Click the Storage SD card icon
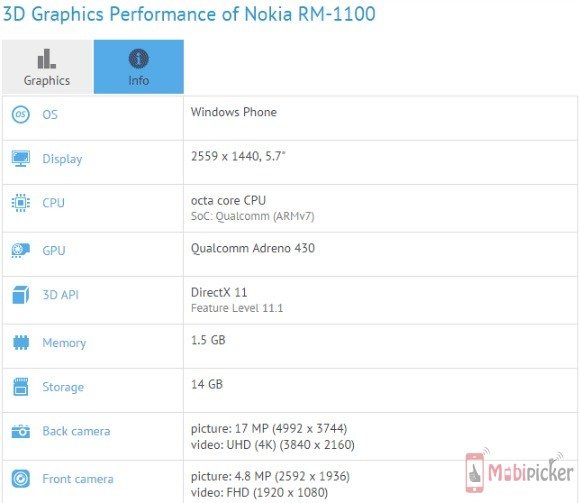 click(x=21, y=387)
